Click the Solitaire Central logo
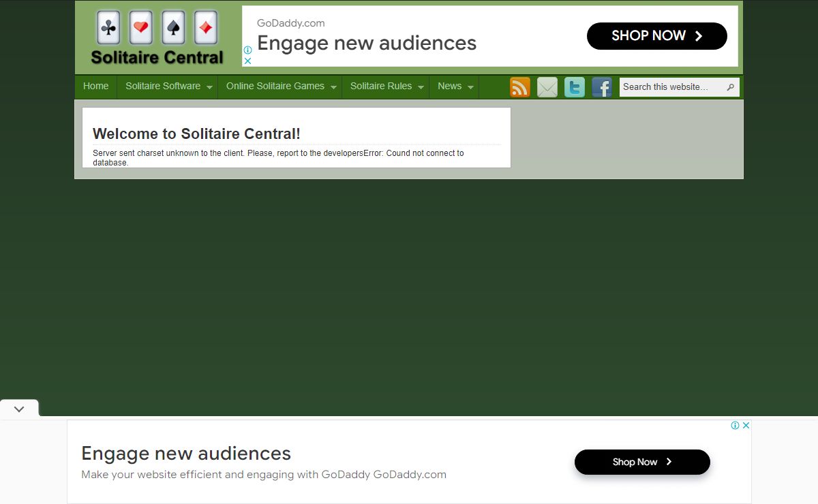The image size is (818, 504). (157, 38)
